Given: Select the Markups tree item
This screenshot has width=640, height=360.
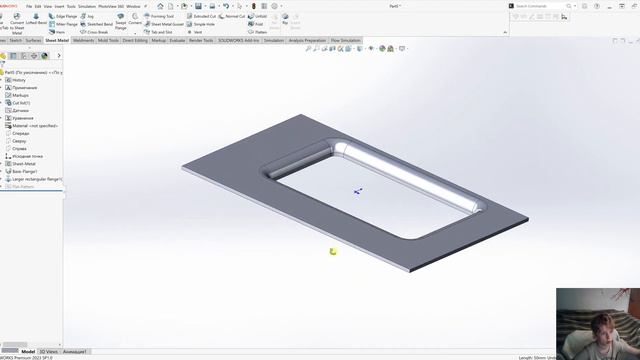Looking at the screenshot, I should pyautogui.click(x=17, y=95).
